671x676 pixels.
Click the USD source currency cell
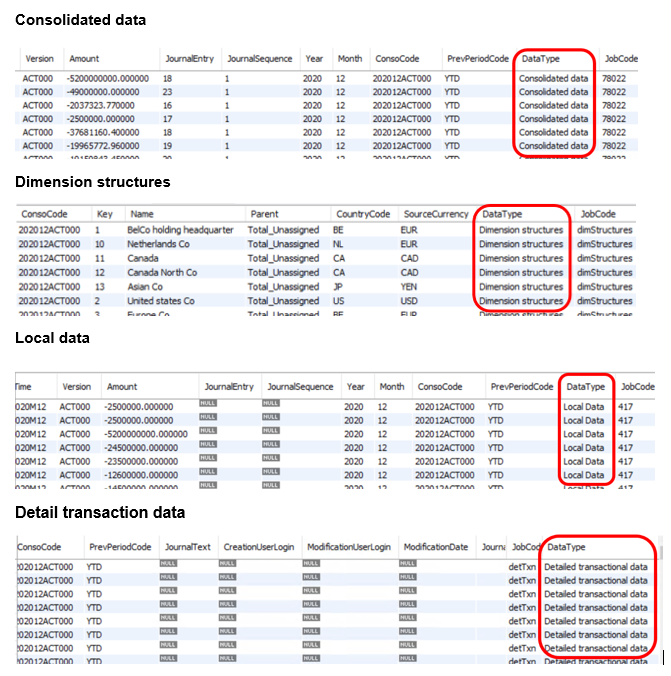click(409, 301)
